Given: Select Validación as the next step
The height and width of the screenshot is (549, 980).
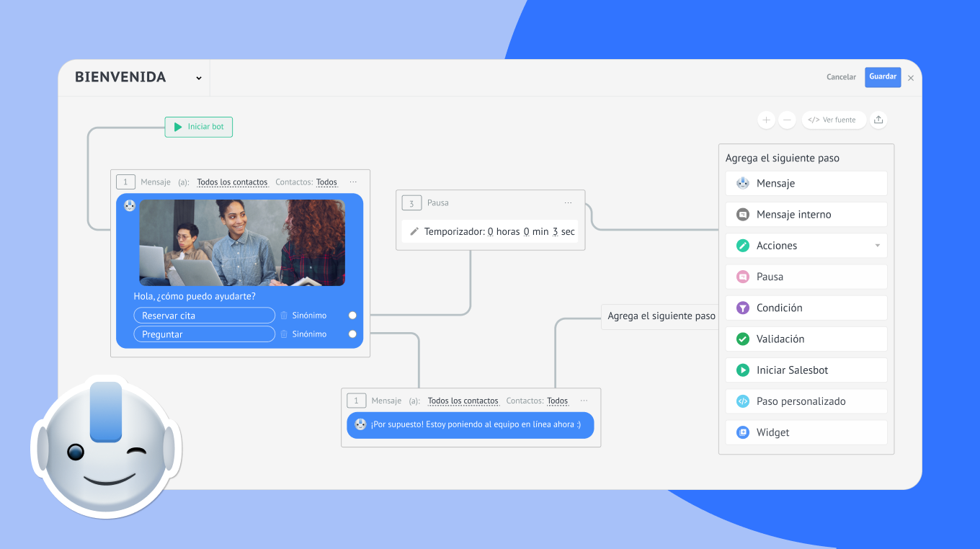Looking at the screenshot, I should (806, 339).
